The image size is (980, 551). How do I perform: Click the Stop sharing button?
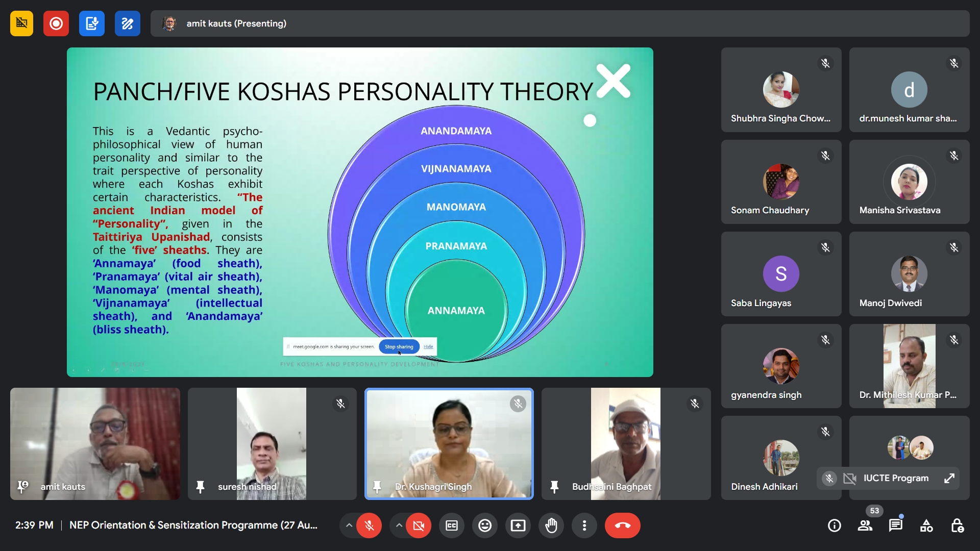(x=399, y=346)
